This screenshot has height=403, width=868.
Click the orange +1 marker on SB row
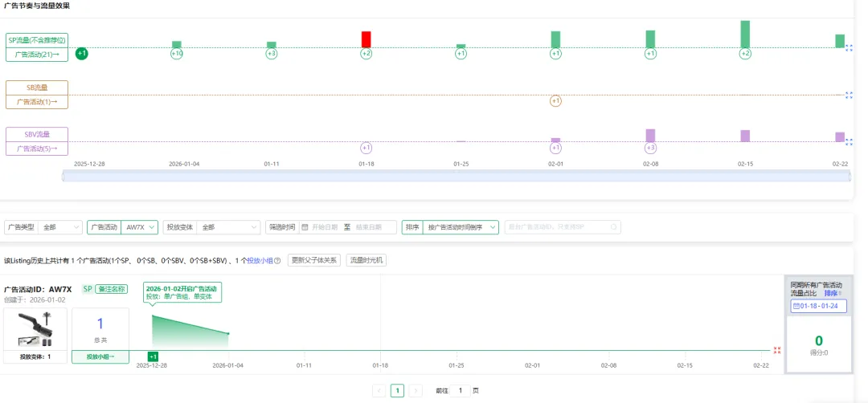[555, 101]
